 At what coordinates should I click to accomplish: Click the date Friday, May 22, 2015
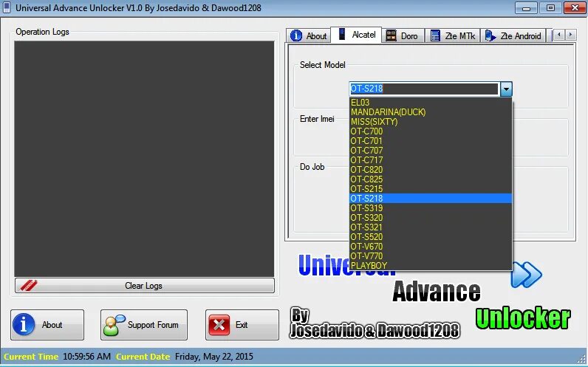[x=214, y=356]
